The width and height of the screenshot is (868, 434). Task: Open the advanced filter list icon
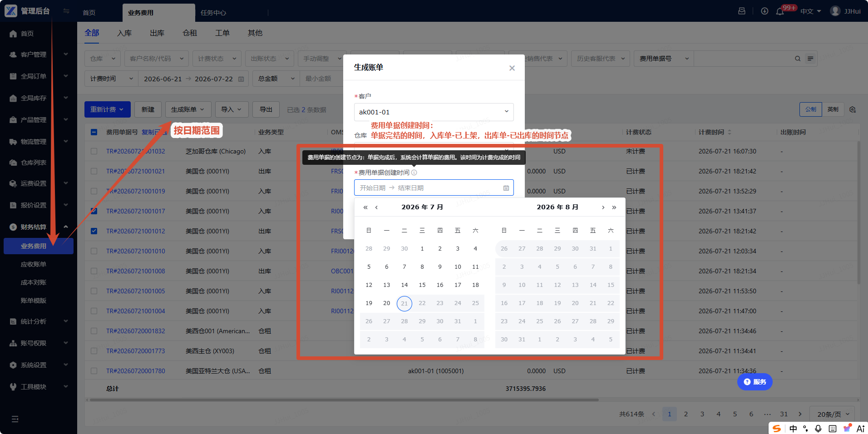pyautogui.click(x=810, y=59)
